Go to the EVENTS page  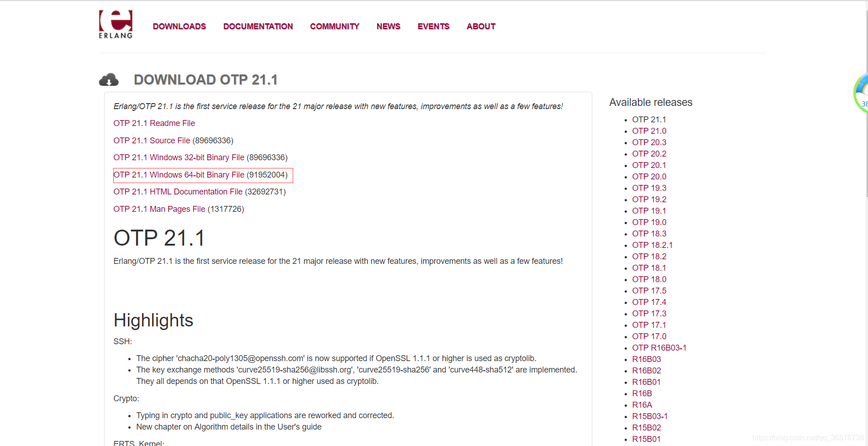pyautogui.click(x=433, y=26)
